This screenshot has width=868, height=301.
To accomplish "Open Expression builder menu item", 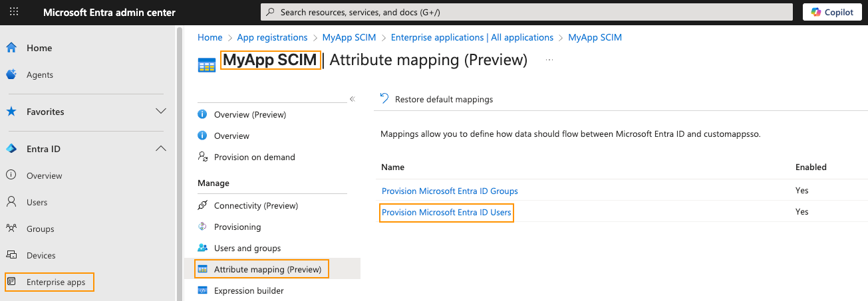I will coord(249,290).
